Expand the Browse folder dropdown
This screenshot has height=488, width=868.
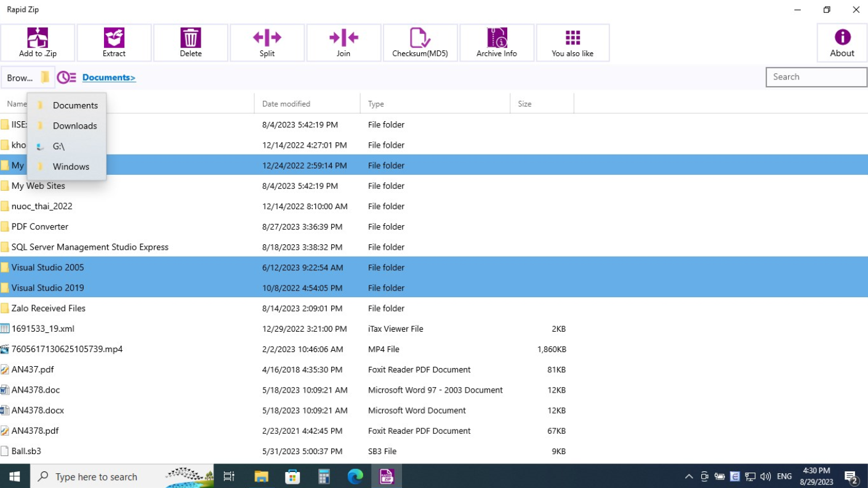(x=28, y=78)
